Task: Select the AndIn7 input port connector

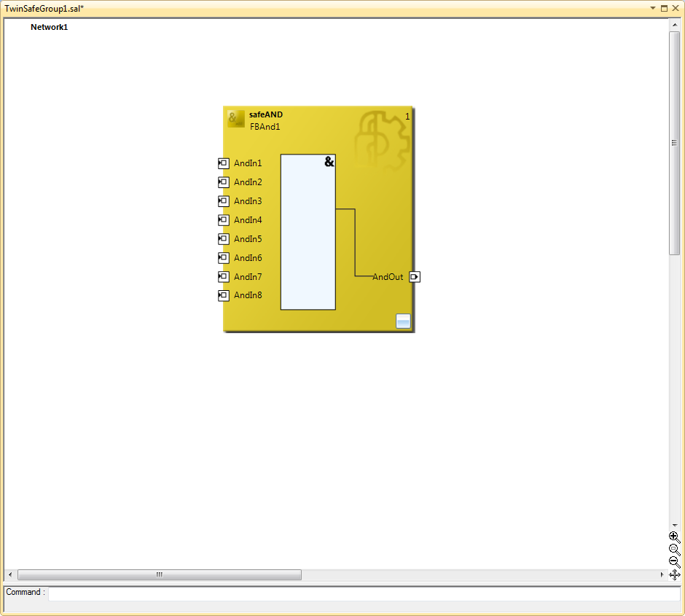Action: tap(223, 276)
